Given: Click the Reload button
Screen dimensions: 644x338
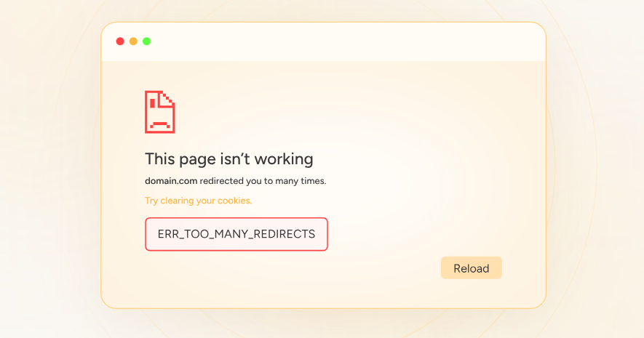Looking at the screenshot, I should [x=471, y=268].
